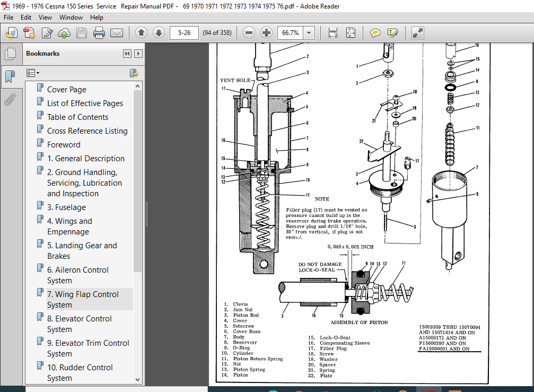Click the Bookmarks panel icon in sidebar

tap(11, 76)
